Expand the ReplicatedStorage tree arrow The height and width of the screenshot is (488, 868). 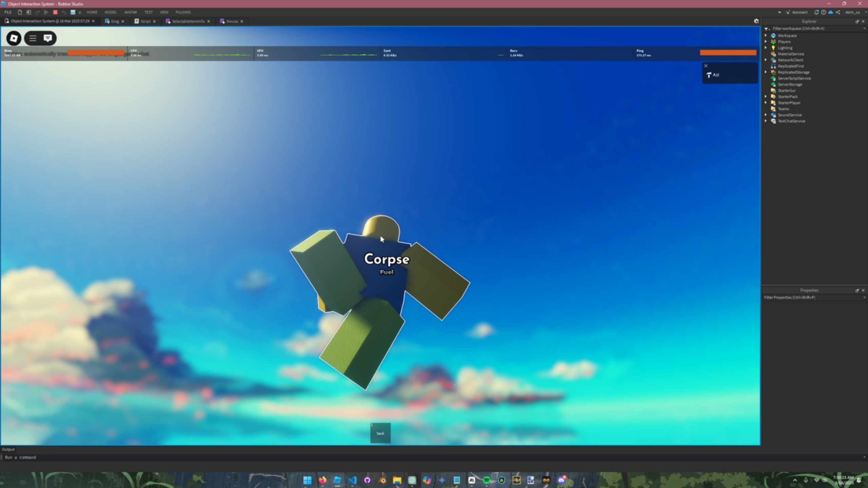coord(766,72)
